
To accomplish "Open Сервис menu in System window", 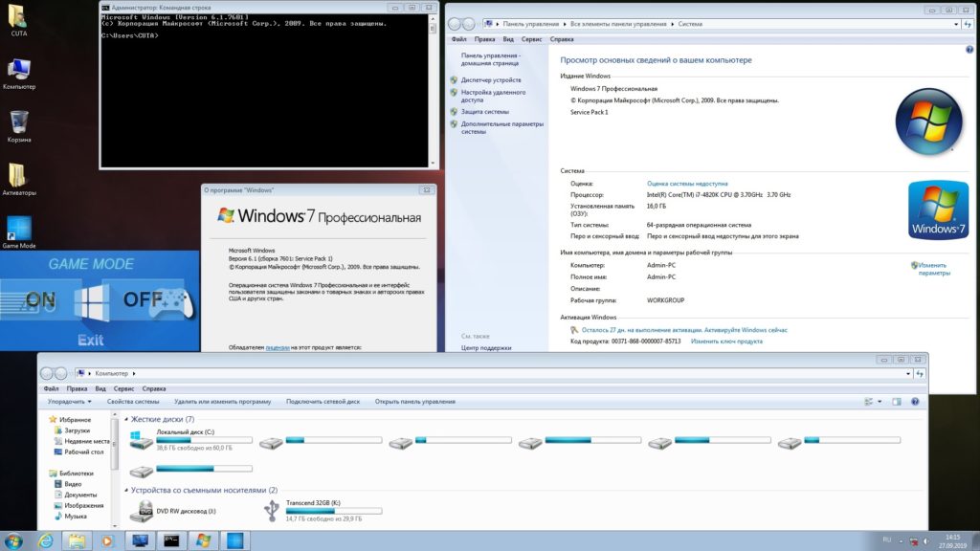I will [531, 39].
